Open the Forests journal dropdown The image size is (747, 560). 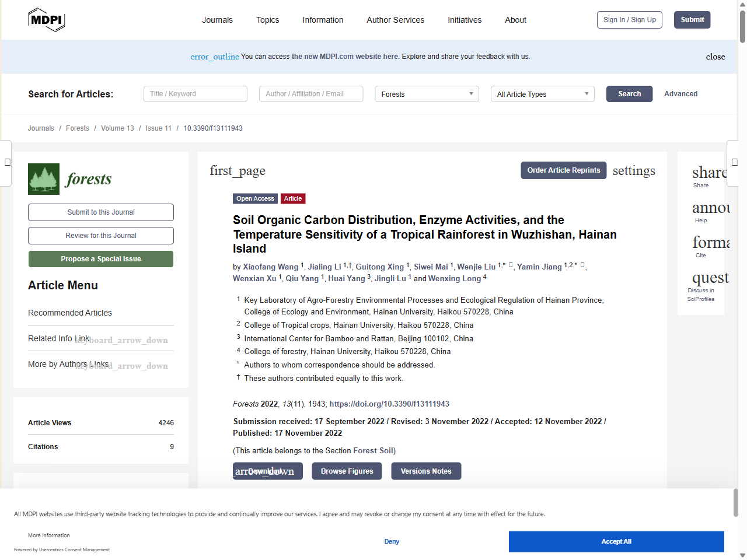pyautogui.click(x=427, y=94)
